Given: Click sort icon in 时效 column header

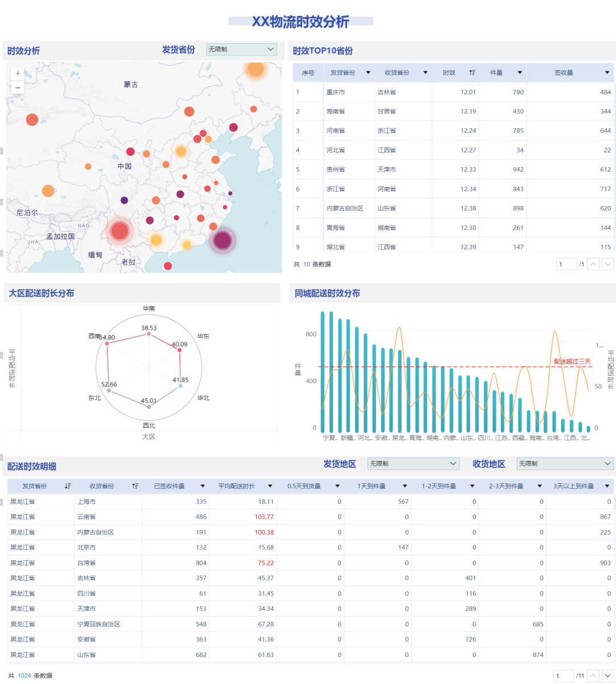Looking at the screenshot, I should [472, 72].
